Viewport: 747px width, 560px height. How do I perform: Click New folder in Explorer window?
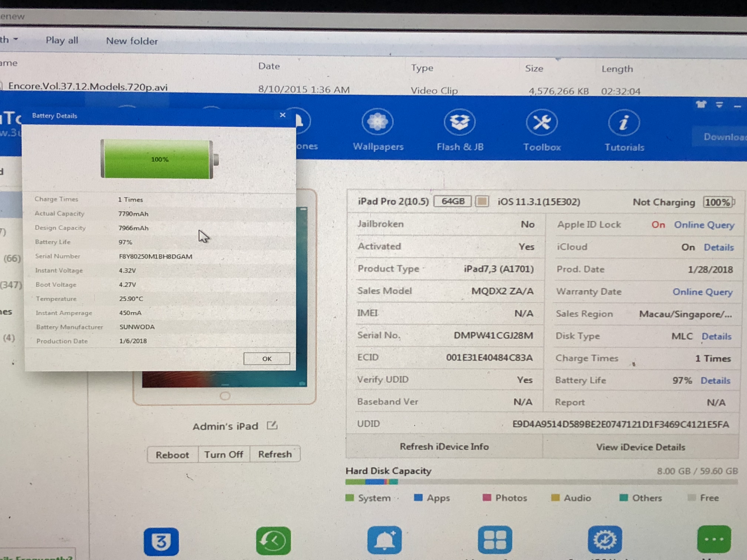132,41
